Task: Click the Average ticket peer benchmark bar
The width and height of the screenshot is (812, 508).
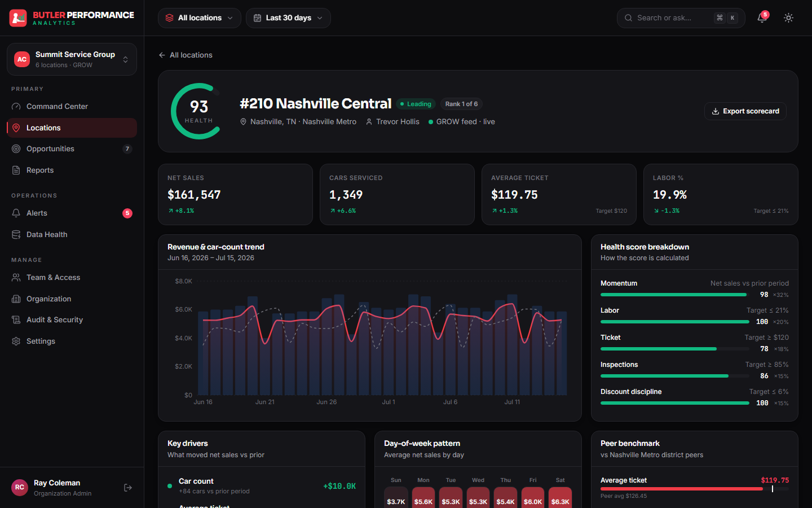Action: point(695,489)
